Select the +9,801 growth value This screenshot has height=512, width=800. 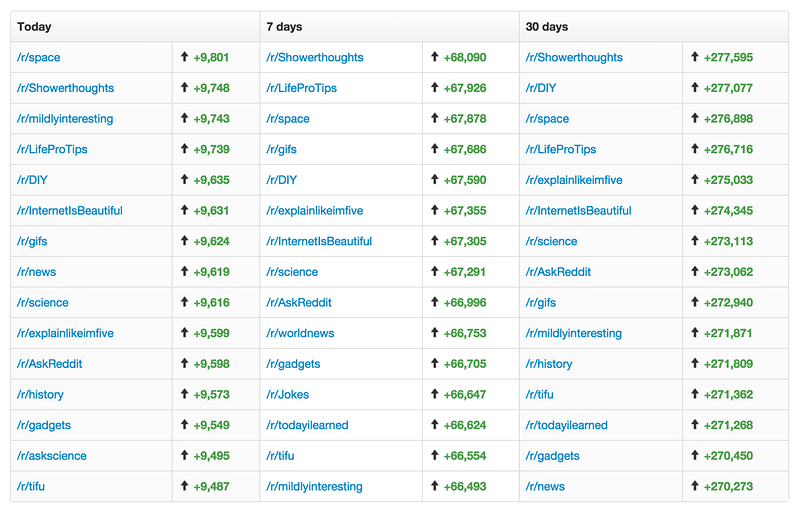point(211,57)
